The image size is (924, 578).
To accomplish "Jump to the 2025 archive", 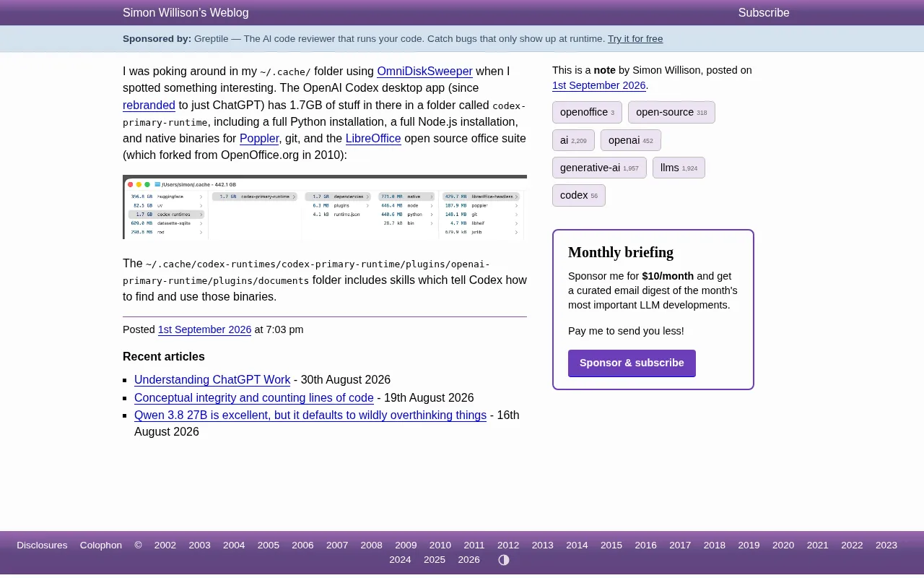I will 435,560.
